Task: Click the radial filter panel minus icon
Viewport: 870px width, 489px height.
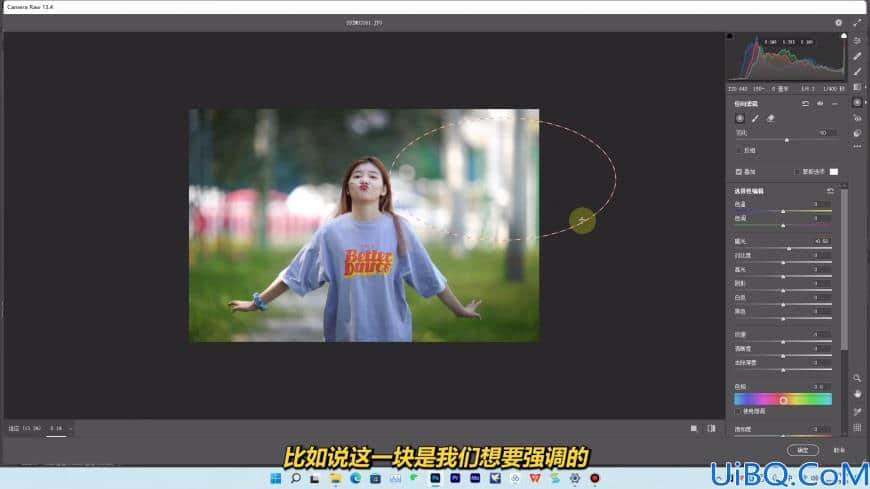Action: click(835, 104)
